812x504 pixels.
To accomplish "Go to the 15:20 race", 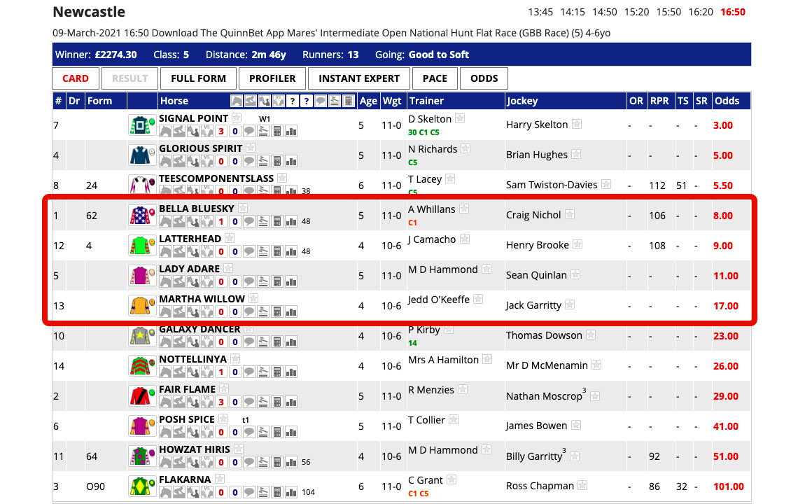I will (637, 12).
